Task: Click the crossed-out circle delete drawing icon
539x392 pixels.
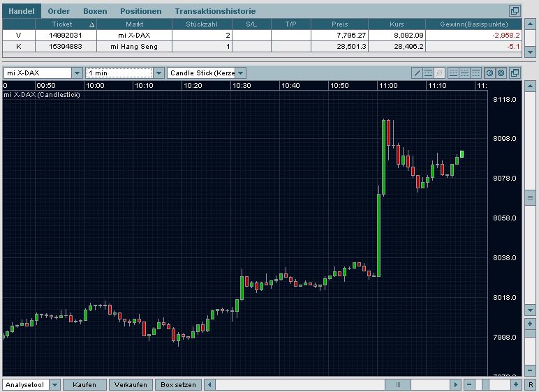Action: click(x=439, y=73)
